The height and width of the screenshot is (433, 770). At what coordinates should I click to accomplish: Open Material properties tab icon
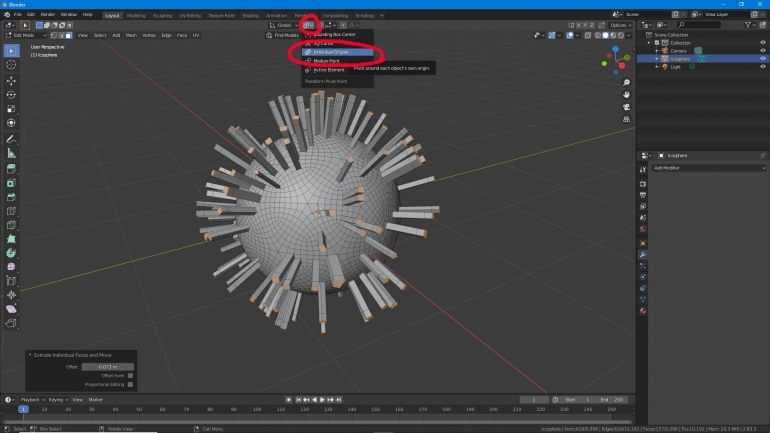pyautogui.click(x=643, y=311)
